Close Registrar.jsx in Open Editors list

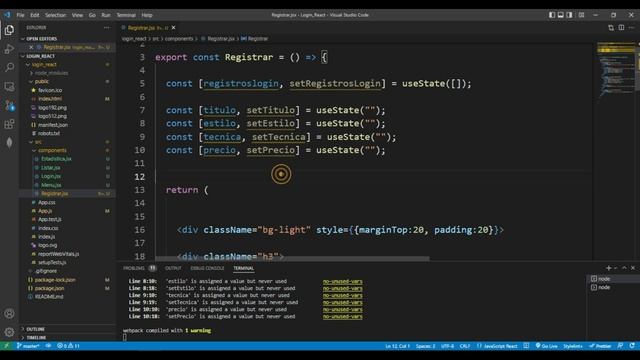click(x=31, y=47)
